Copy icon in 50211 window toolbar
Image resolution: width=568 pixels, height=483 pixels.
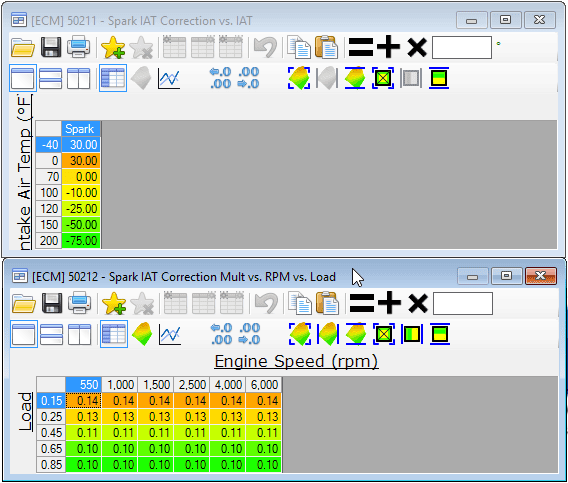pos(299,47)
